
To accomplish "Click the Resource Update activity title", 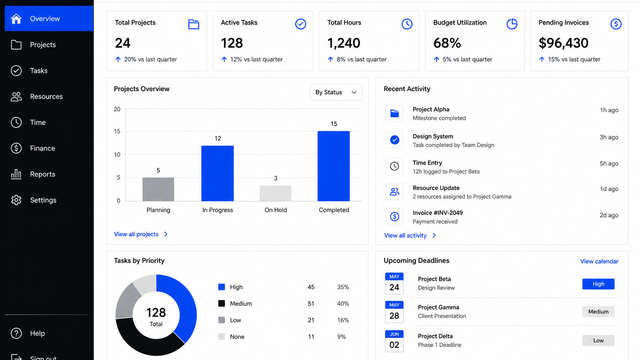I will pos(436,188).
